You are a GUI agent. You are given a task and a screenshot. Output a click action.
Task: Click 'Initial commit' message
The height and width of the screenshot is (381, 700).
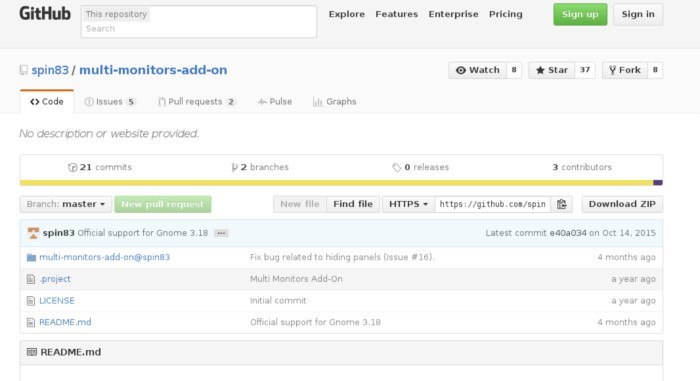click(278, 301)
